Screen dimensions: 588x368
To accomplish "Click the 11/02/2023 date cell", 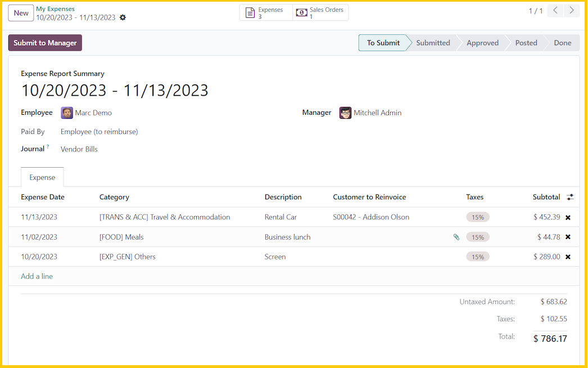I will coord(39,237).
